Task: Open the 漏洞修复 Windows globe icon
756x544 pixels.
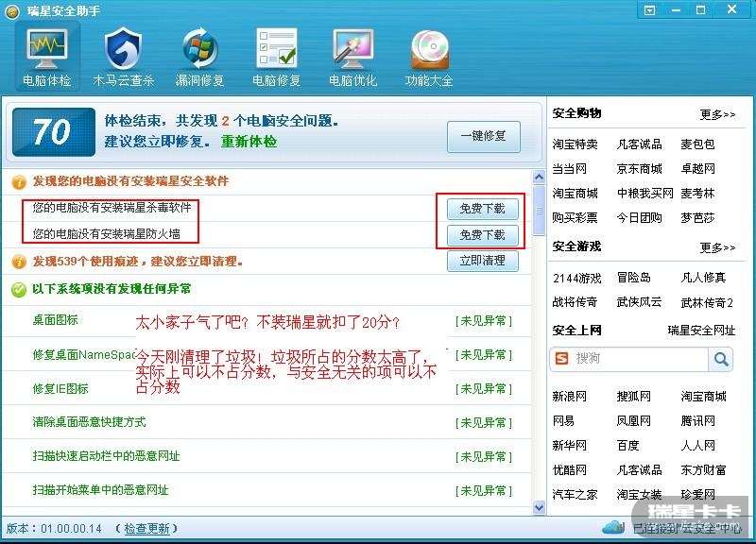Action: [x=200, y=49]
